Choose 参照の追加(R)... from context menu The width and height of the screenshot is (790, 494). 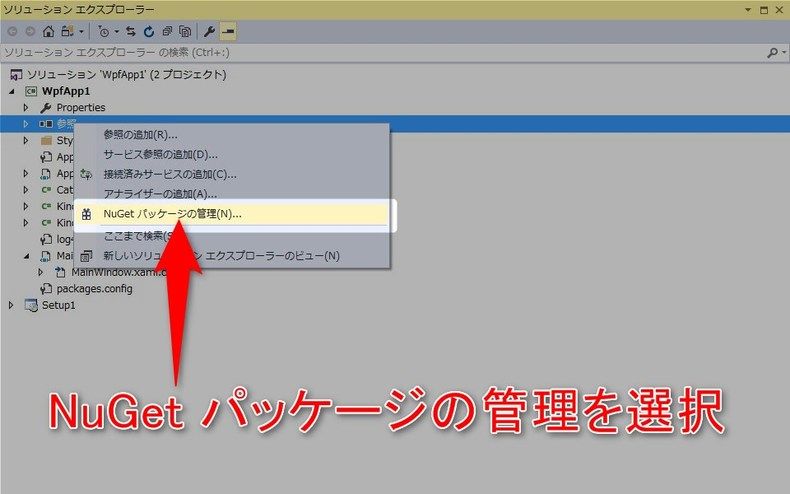coord(140,135)
